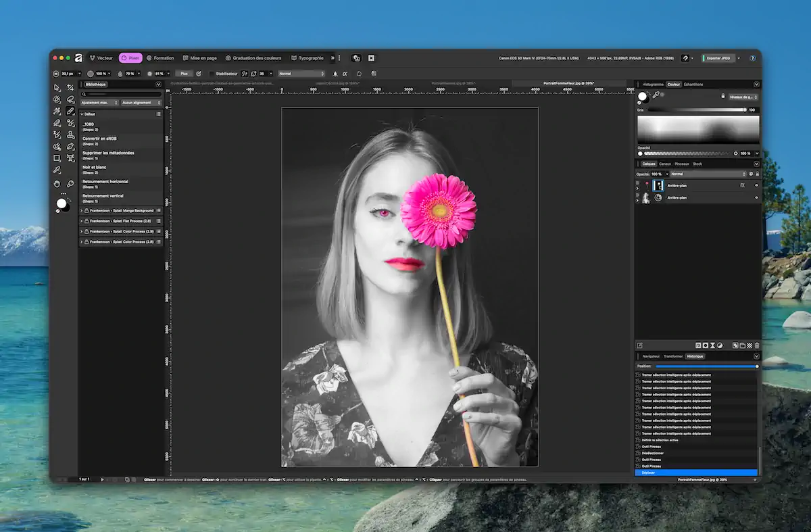The height and width of the screenshot is (532, 811).
Task: Click the Plus button in context toolbar
Action: tap(183, 74)
